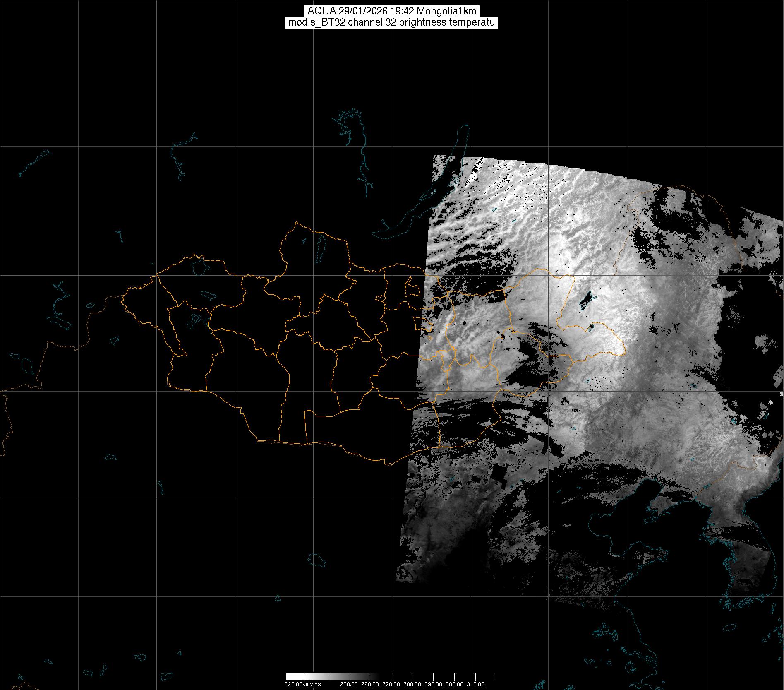
Task: Click the modis_BT32 channel 32 subtitle
Action: pos(392,22)
